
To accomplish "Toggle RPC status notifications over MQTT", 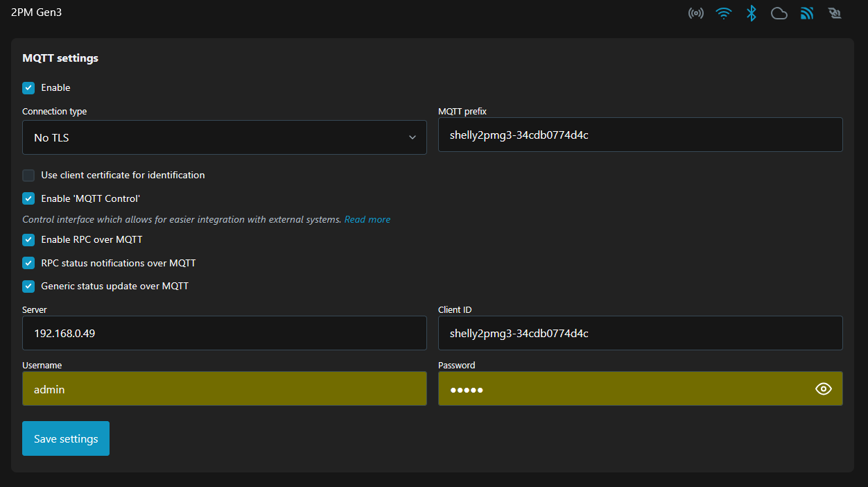I will click(x=28, y=263).
